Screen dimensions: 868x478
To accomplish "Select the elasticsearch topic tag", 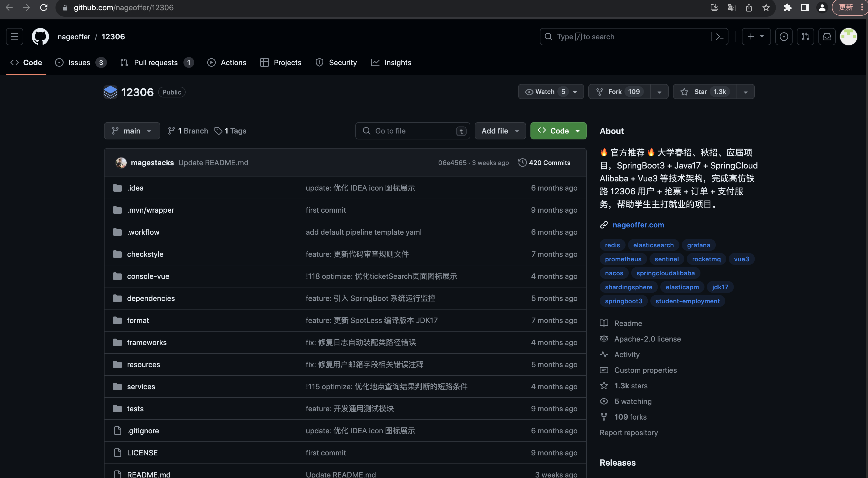I will [x=653, y=245].
